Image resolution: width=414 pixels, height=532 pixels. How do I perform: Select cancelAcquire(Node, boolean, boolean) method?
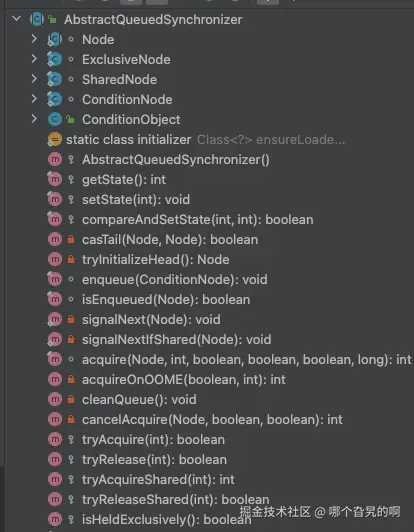pos(212,420)
